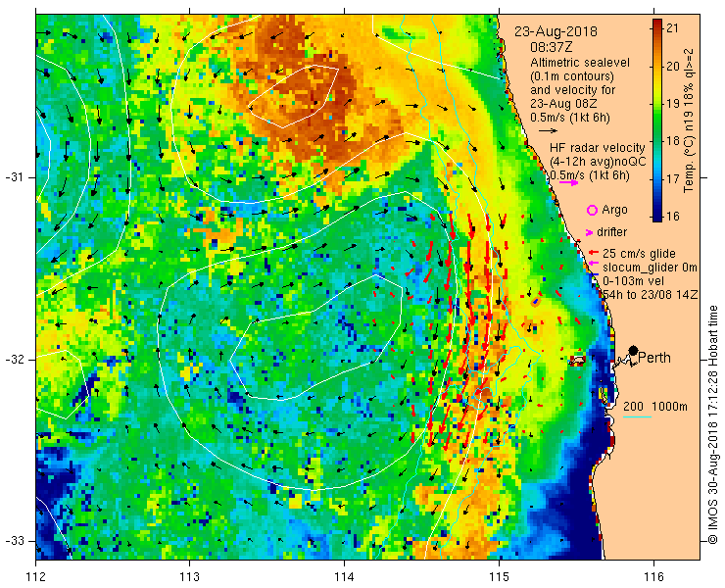725x588 pixels.
Task: Click the '(4-12h avg)noQC' text line
Action: click(x=598, y=162)
